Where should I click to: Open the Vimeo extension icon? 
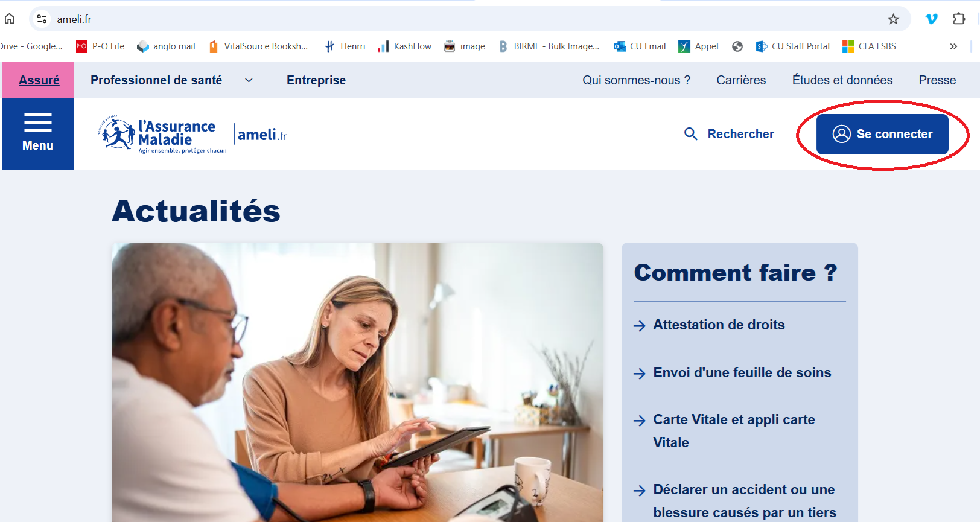click(x=931, y=19)
